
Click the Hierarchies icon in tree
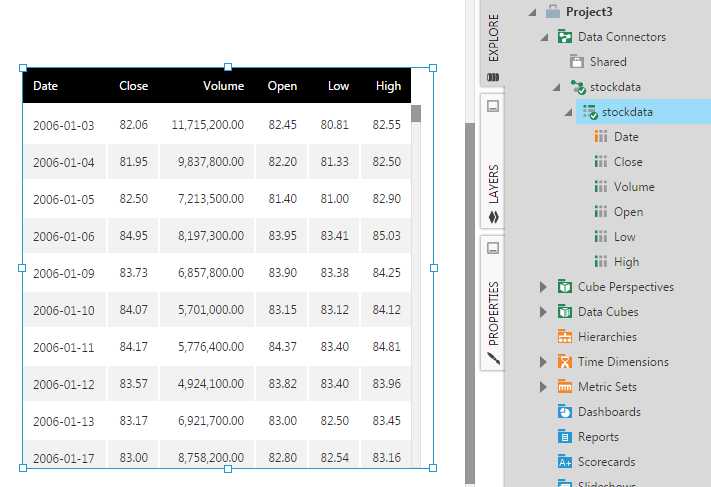click(565, 337)
